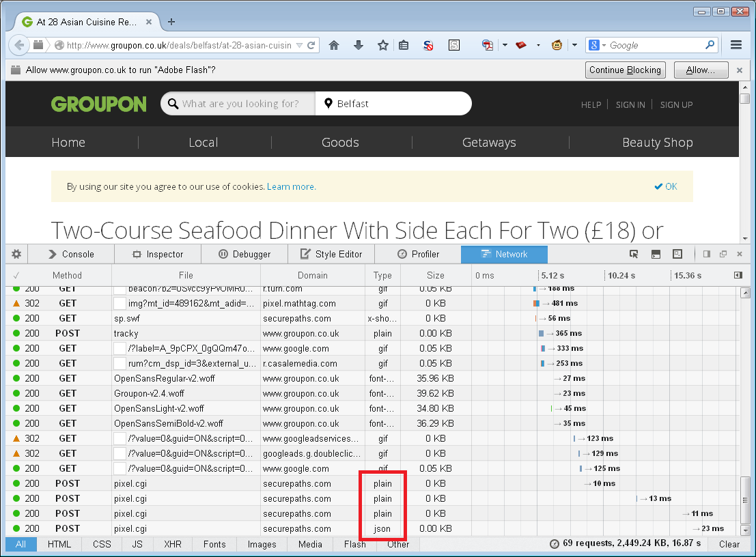Run search with the magnifier in Google box
The width and height of the screenshot is (756, 557).
pos(710,45)
